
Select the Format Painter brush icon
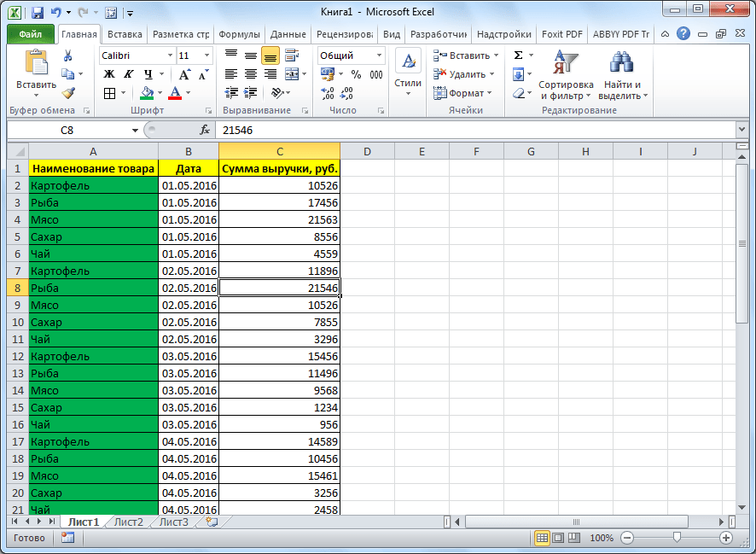click(x=68, y=93)
